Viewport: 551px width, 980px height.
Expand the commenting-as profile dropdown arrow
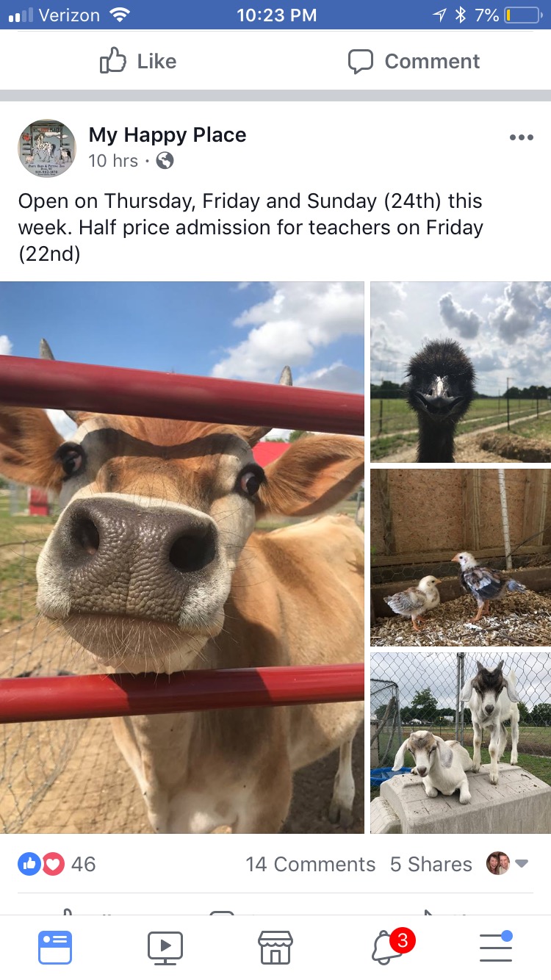[522, 864]
